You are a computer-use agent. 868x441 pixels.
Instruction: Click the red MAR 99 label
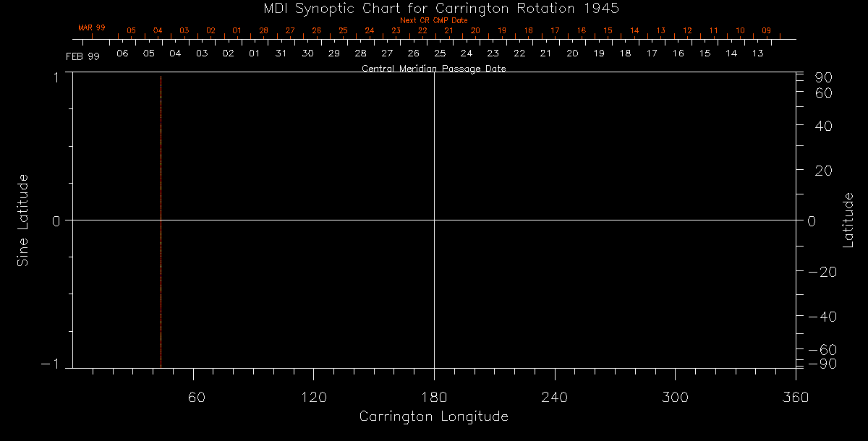(x=92, y=27)
